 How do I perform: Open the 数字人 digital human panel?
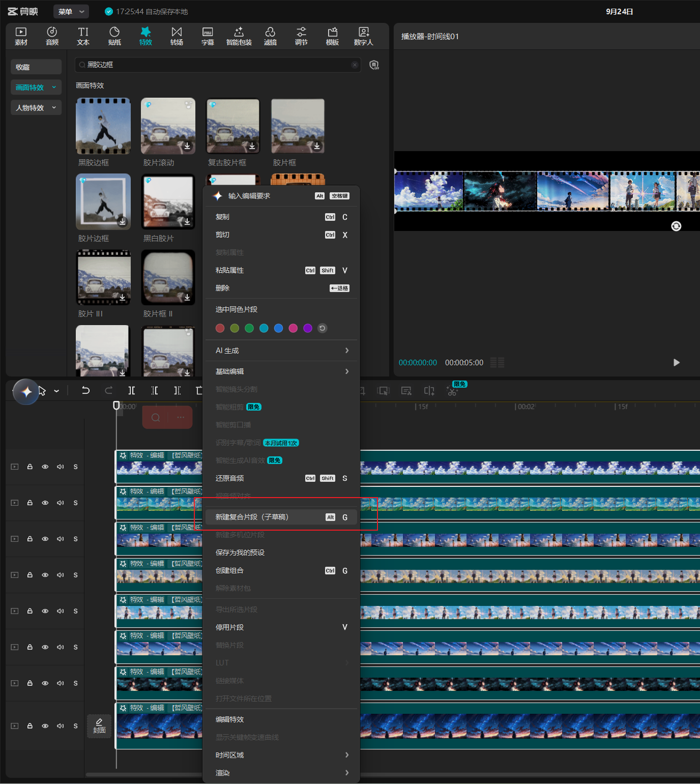click(x=363, y=36)
